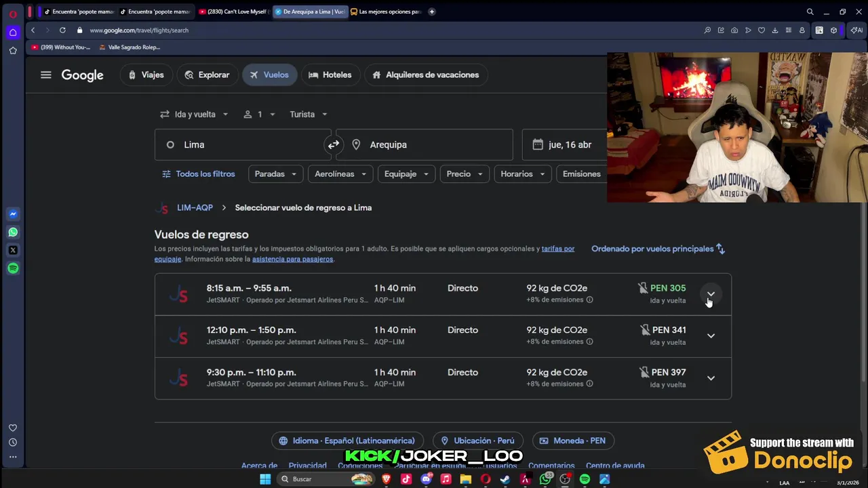Open X (Twitter) in Opera sidebar
This screenshot has height=488, width=868.
pos(13,250)
